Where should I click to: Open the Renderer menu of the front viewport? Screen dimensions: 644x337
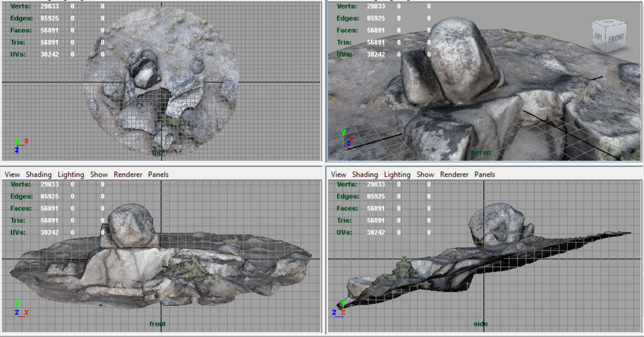pyautogui.click(x=128, y=174)
